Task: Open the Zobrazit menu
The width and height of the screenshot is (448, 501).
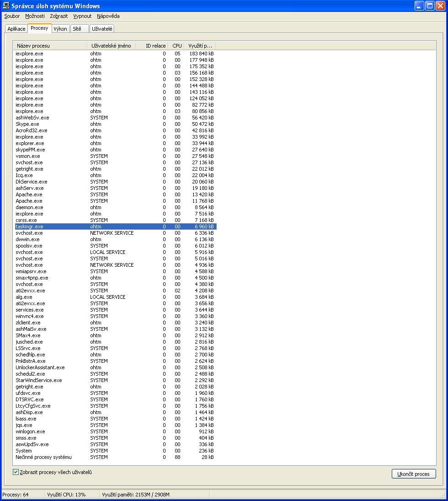Action: click(59, 16)
